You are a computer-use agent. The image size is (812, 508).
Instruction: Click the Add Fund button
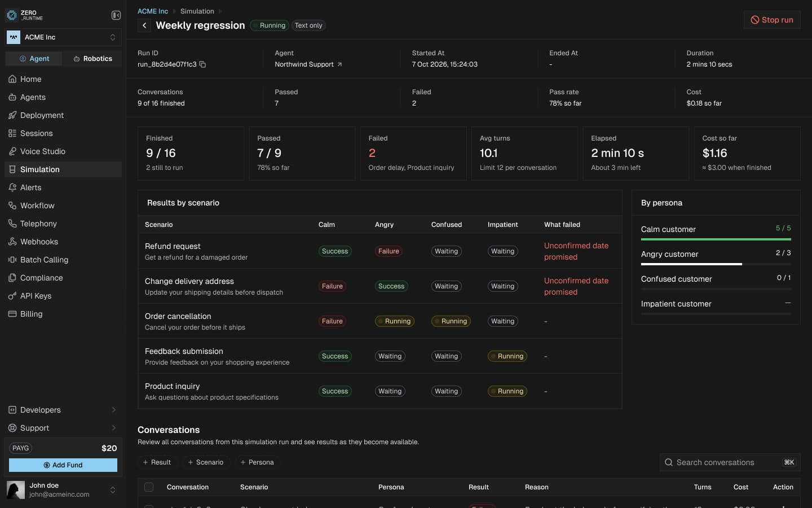click(63, 465)
